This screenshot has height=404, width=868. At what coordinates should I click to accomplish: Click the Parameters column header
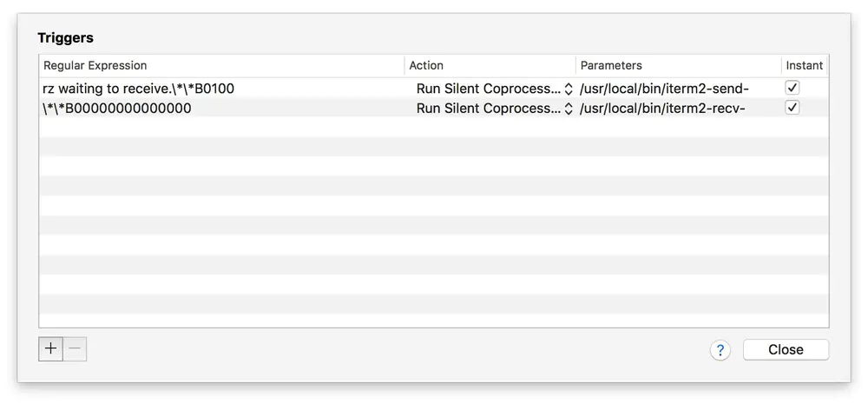[678, 65]
